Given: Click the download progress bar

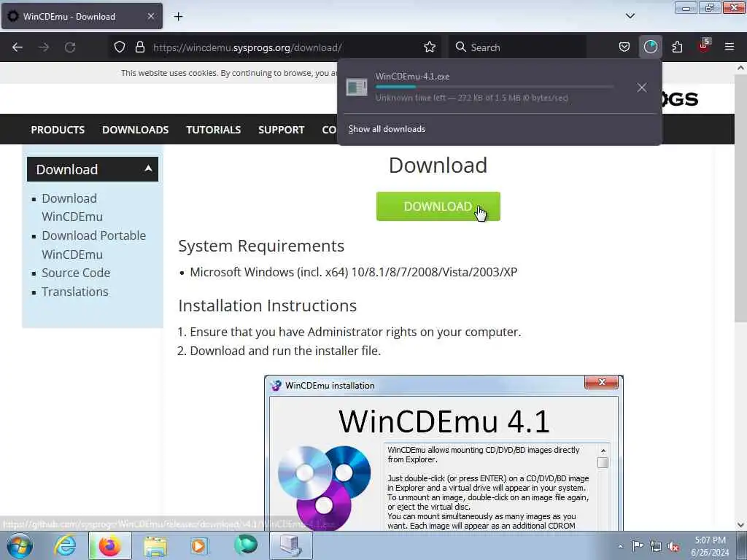Looking at the screenshot, I should (x=494, y=87).
